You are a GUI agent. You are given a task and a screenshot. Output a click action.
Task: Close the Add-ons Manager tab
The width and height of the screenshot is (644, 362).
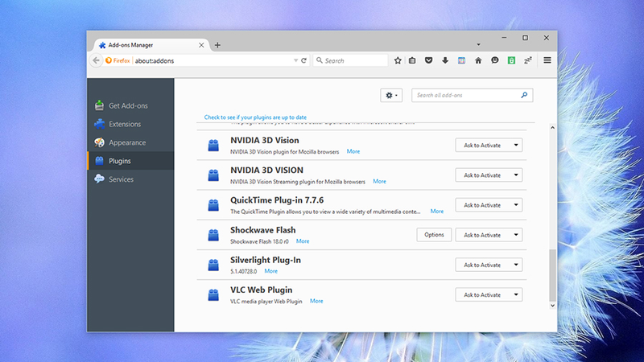[201, 45]
